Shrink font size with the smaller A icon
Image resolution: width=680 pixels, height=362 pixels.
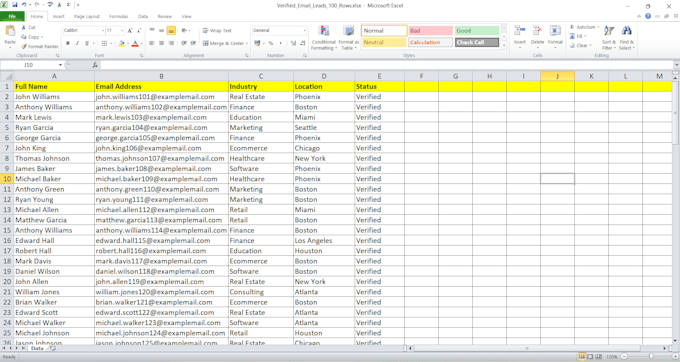139,30
